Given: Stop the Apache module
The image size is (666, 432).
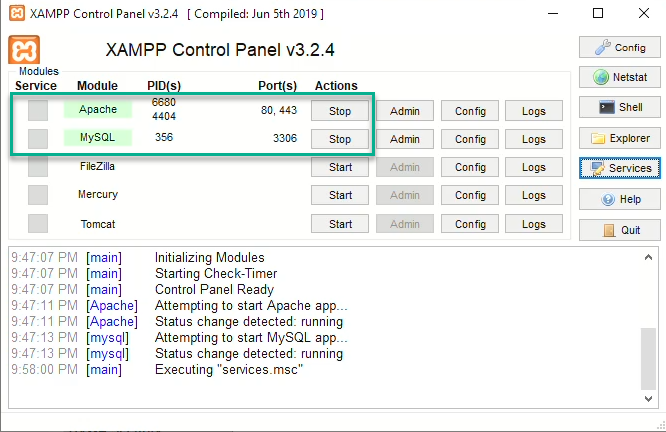Looking at the screenshot, I should click(x=340, y=111).
